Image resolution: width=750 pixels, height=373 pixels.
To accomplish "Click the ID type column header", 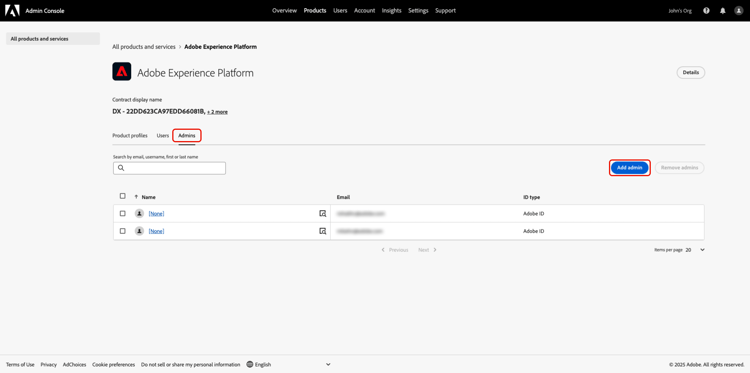I will [x=531, y=197].
